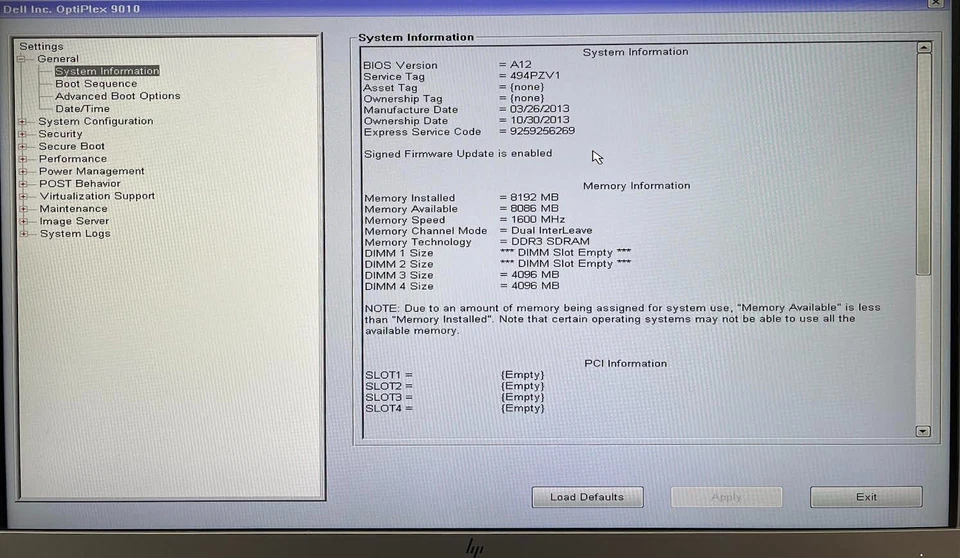Viewport: 960px width, 558px height.
Task: Close the BIOS setup window
Action: [x=936, y=2]
